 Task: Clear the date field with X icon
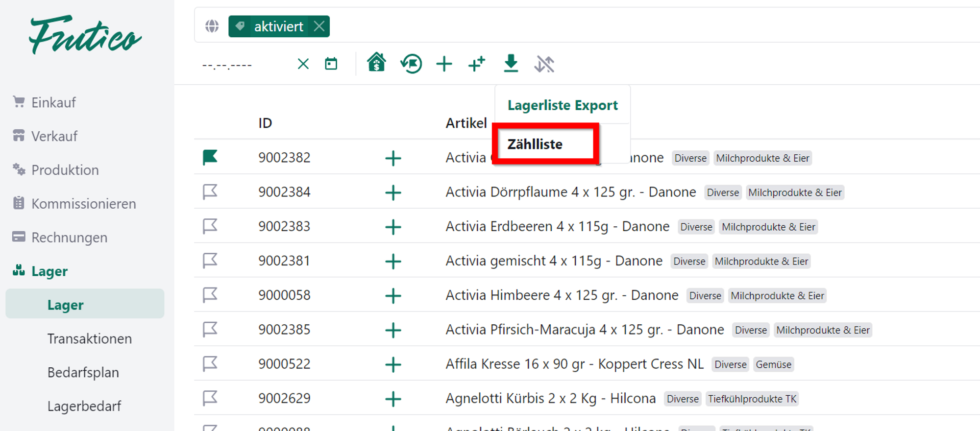tap(303, 64)
